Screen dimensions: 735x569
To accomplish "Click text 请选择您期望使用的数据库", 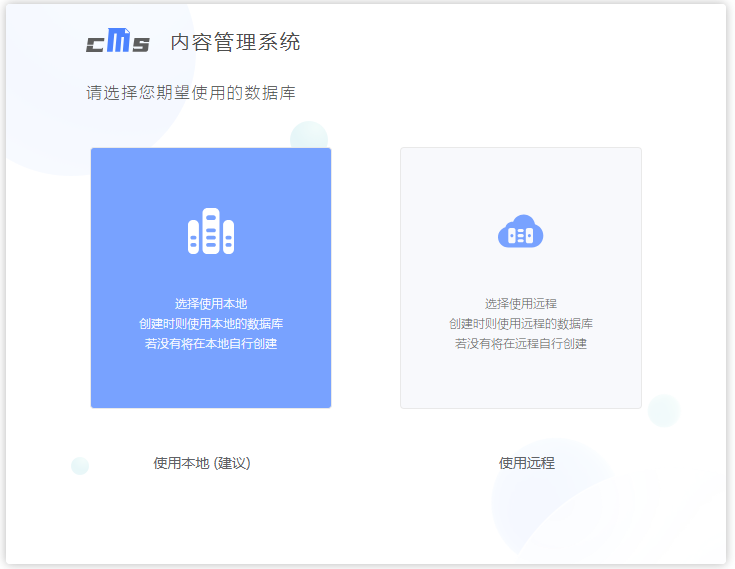I will coord(191,93).
